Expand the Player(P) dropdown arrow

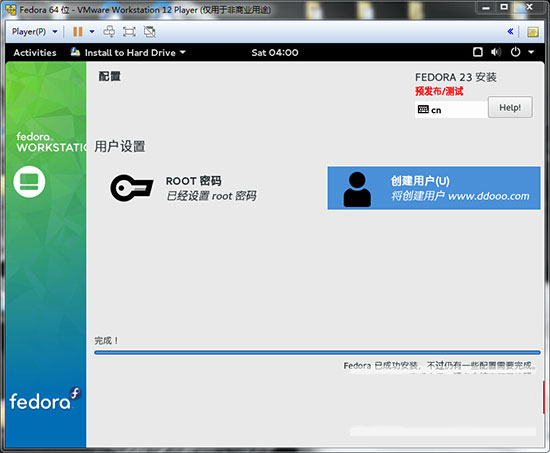click(x=55, y=32)
